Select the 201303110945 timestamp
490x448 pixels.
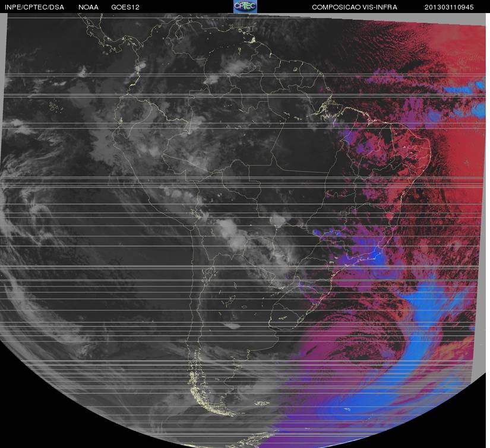coord(449,7)
